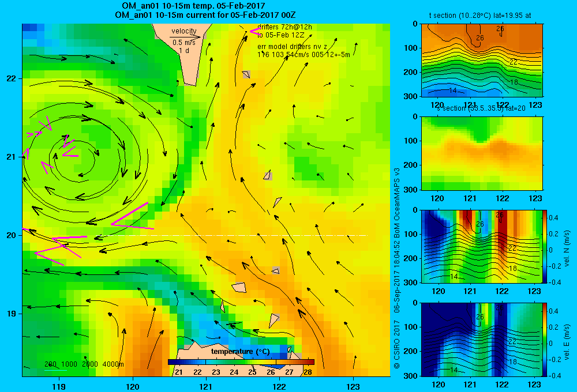Click the 'vel. E (m/s)' axis label
The height and width of the screenshot is (392, 577).
pos(567,342)
